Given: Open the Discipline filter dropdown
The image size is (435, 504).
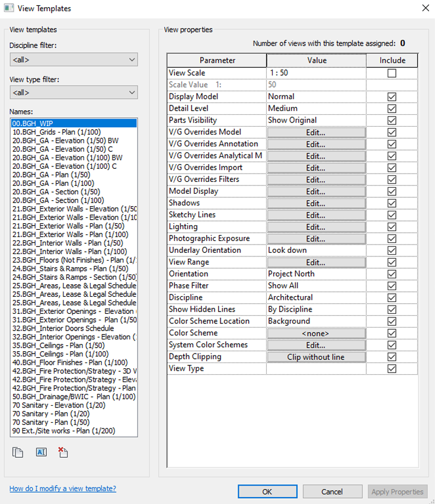Looking at the screenshot, I should click(x=73, y=59).
